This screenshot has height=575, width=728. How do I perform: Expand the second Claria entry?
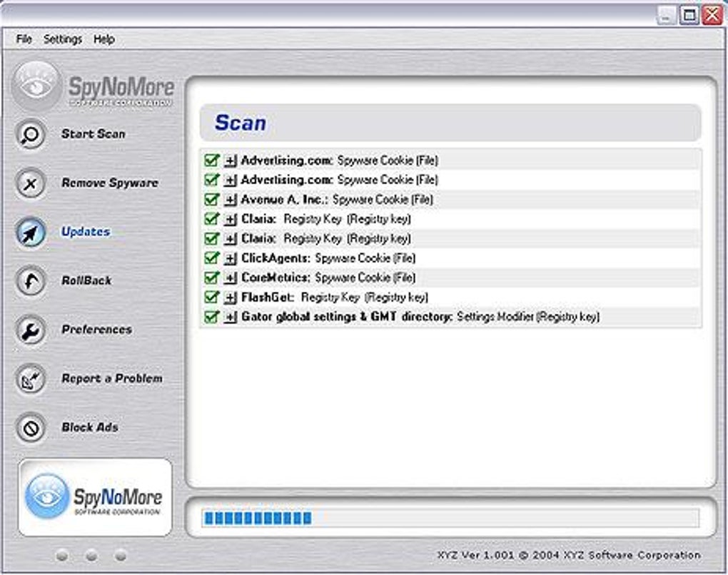click(x=231, y=239)
